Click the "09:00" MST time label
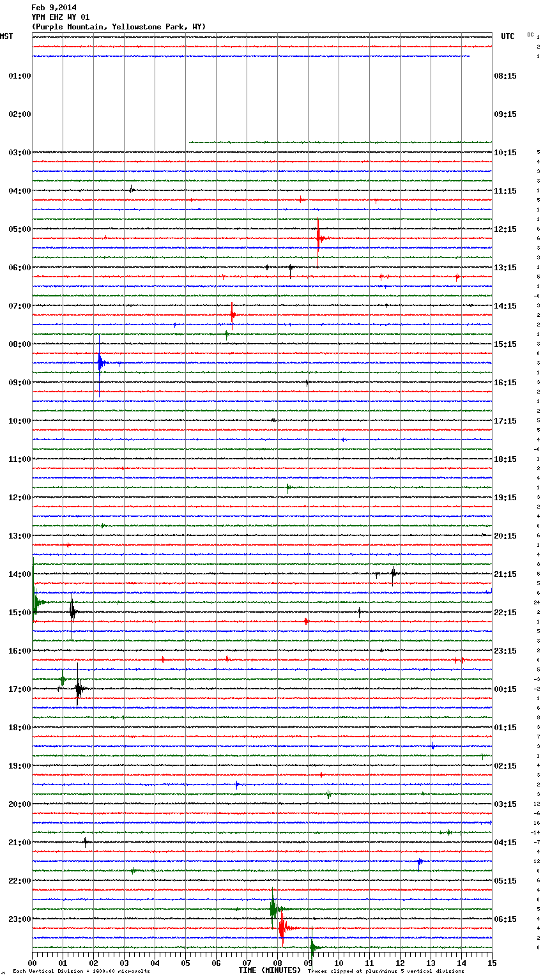This screenshot has height=980, width=543. [x=19, y=383]
